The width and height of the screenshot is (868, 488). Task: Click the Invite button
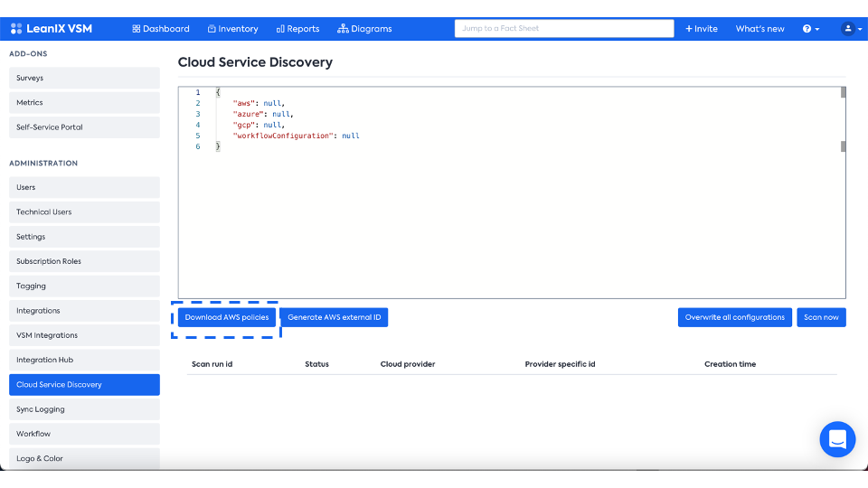(702, 29)
